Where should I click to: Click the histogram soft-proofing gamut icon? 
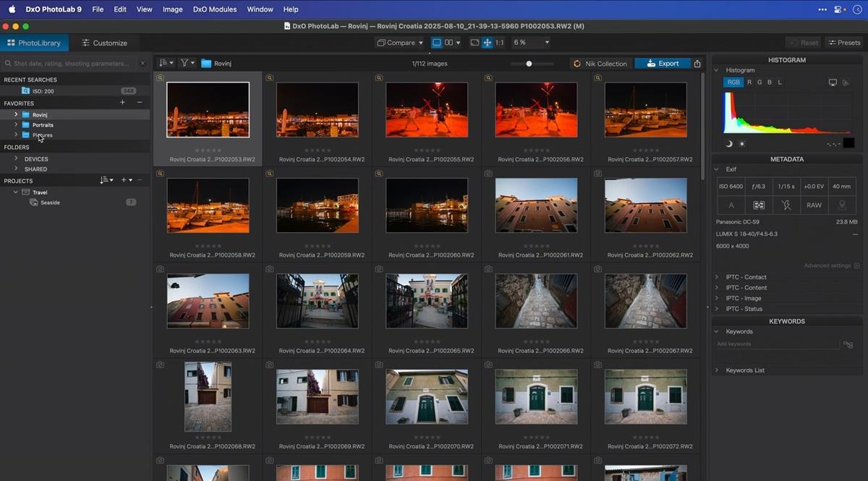(x=846, y=82)
